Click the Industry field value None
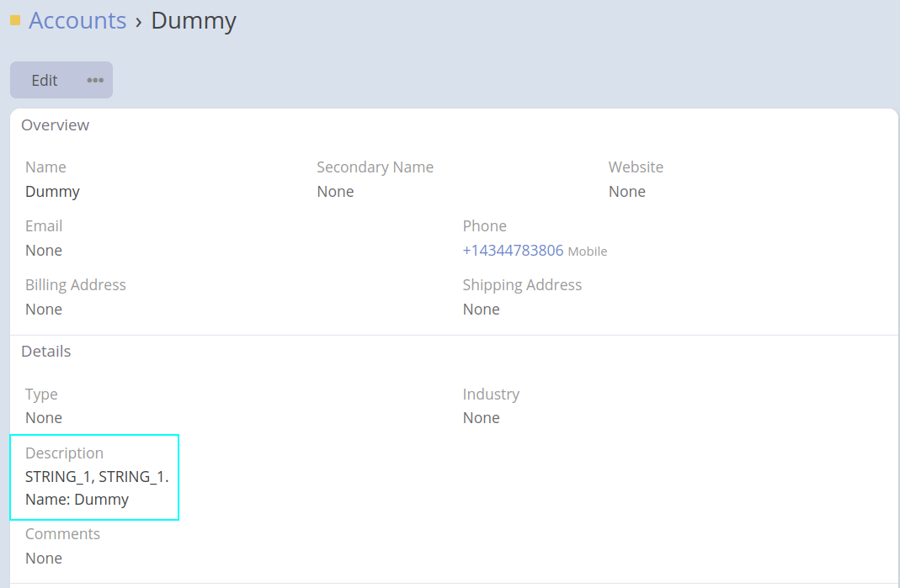The image size is (900, 588). (482, 418)
